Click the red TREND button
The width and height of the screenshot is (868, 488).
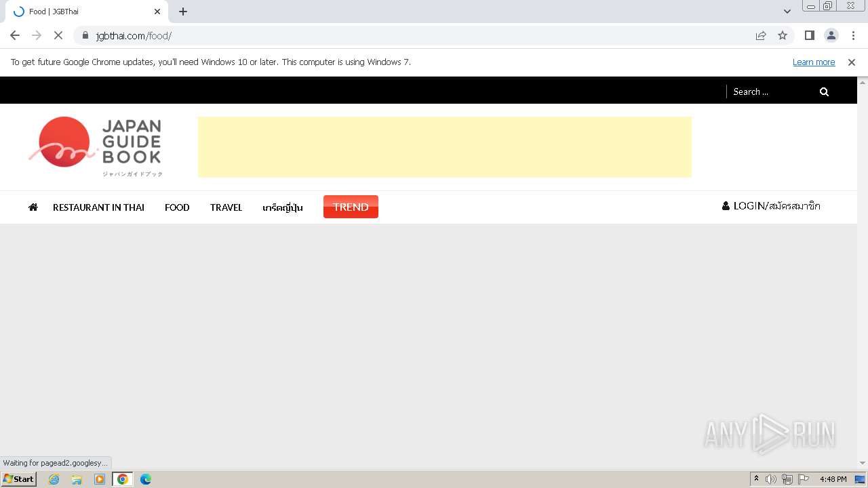click(351, 207)
